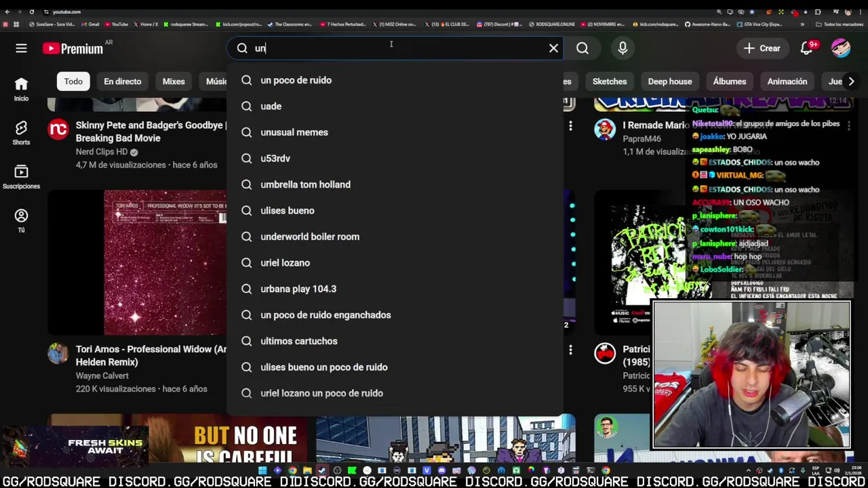Choose suggestion "urbana play 104.3"
868x488 pixels.
(x=395, y=289)
